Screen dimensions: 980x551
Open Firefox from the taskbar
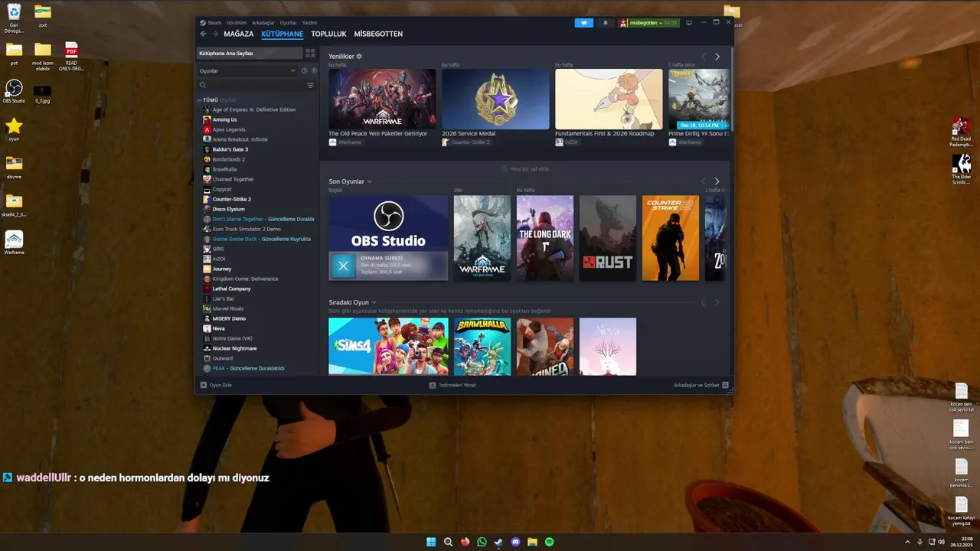tap(465, 542)
